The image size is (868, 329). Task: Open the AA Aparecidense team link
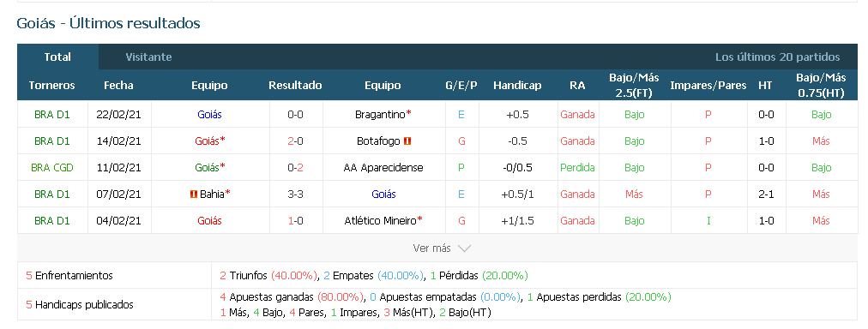pyautogui.click(x=383, y=168)
